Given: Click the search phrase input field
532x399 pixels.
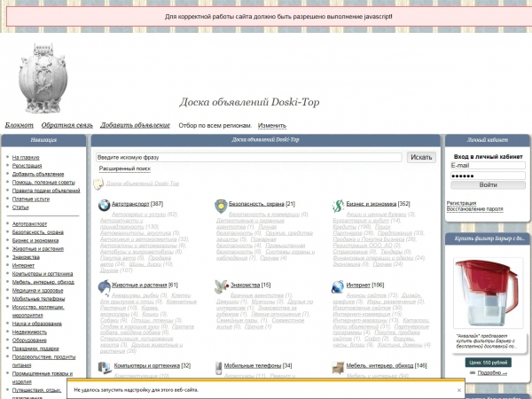Looking at the screenshot, I should [x=248, y=158].
